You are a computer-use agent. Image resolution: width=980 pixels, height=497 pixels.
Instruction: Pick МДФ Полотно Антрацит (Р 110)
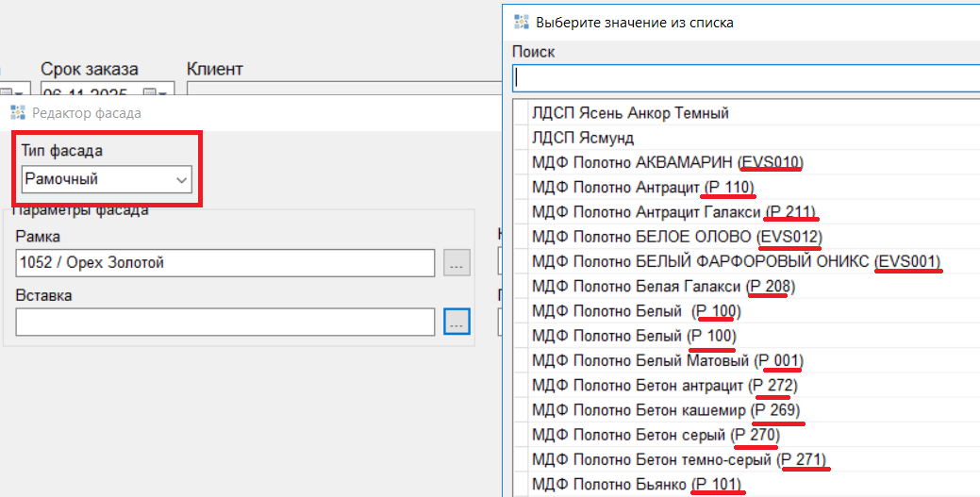(x=644, y=187)
